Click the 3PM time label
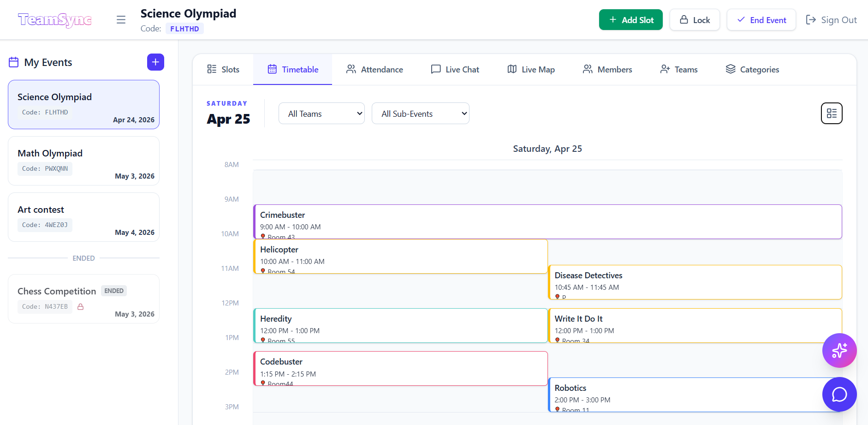The width and height of the screenshot is (868, 425). click(232, 407)
